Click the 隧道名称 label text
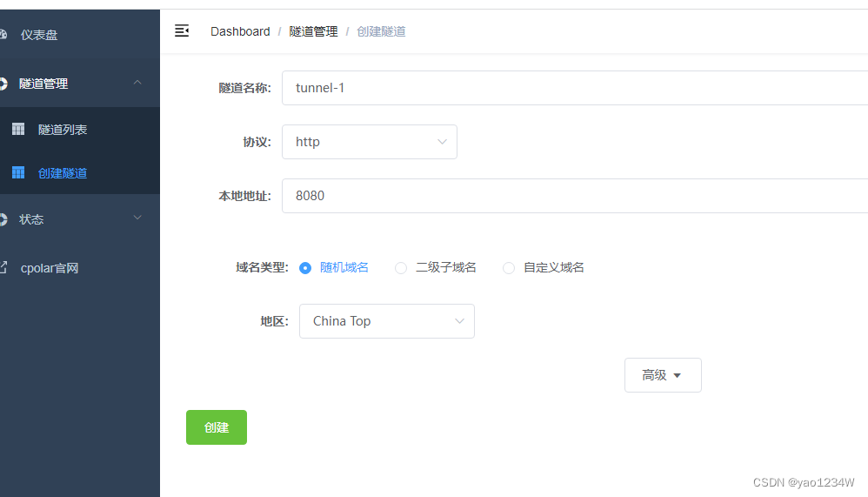 tap(244, 88)
